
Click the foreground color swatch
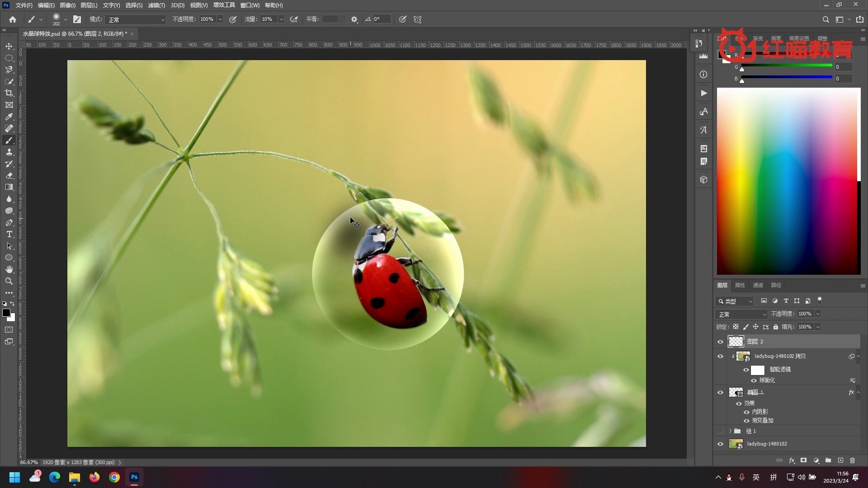6,313
